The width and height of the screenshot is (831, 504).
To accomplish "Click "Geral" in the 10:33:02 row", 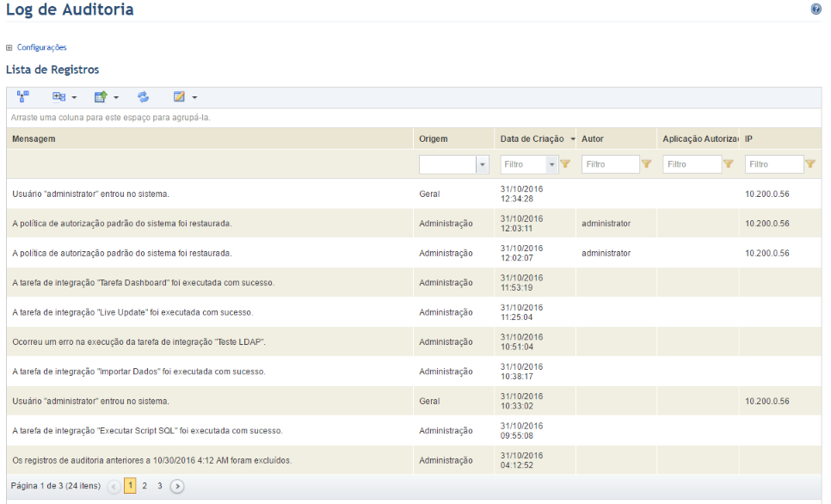I will click(x=429, y=402).
